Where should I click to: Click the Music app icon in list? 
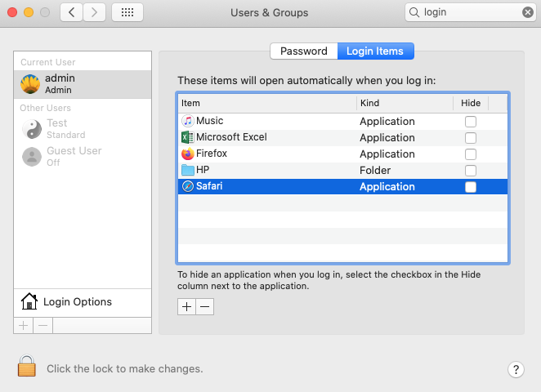pyautogui.click(x=187, y=121)
